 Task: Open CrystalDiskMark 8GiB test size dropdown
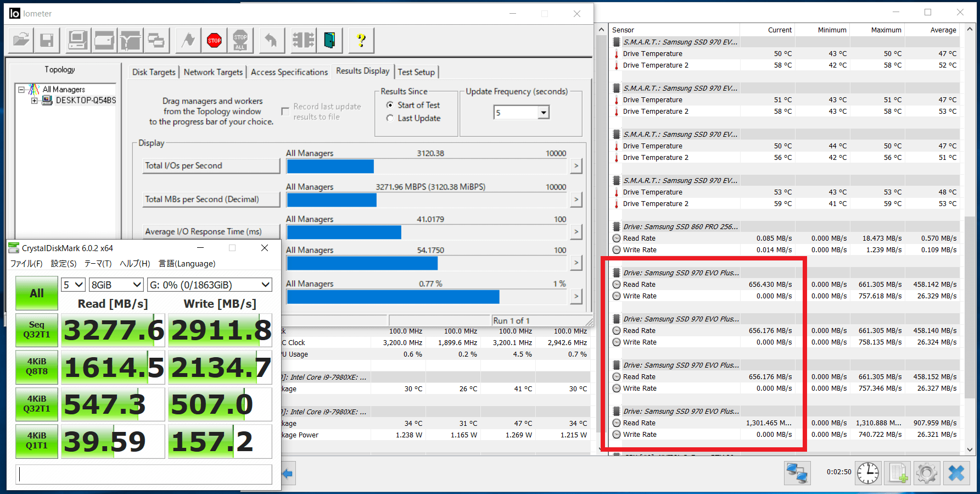coord(116,285)
